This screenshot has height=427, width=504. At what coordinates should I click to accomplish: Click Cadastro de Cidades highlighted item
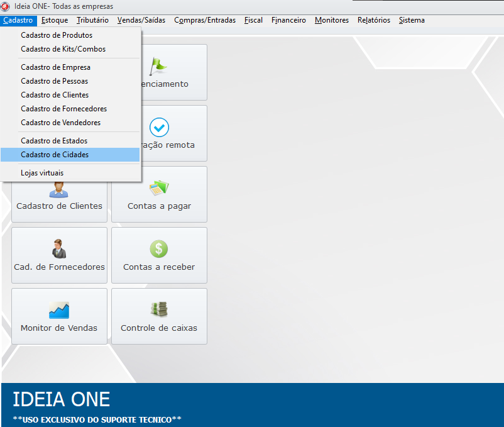coord(55,155)
